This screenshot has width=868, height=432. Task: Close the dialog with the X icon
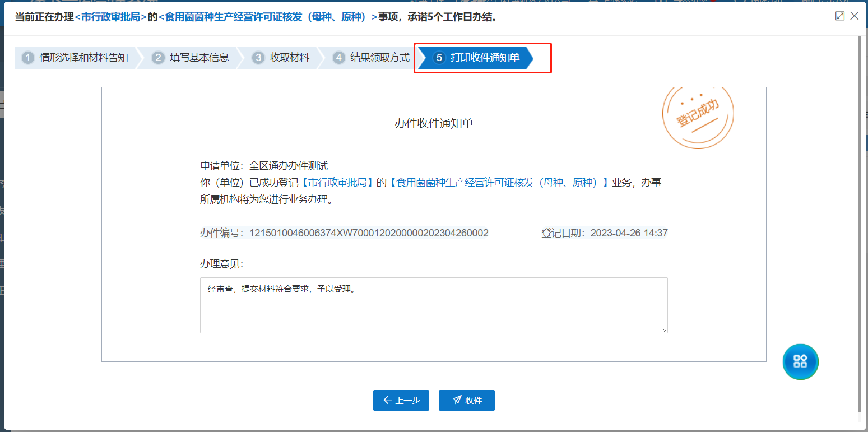point(855,16)
